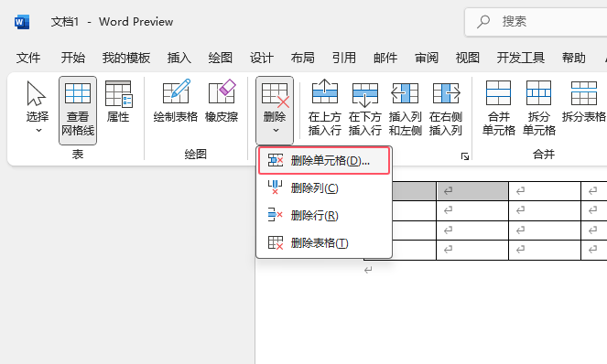Viewport: 607px width, 364px height.
Task: Insert column right via 在右侧插入列
Action: click(x=446, y=108)
